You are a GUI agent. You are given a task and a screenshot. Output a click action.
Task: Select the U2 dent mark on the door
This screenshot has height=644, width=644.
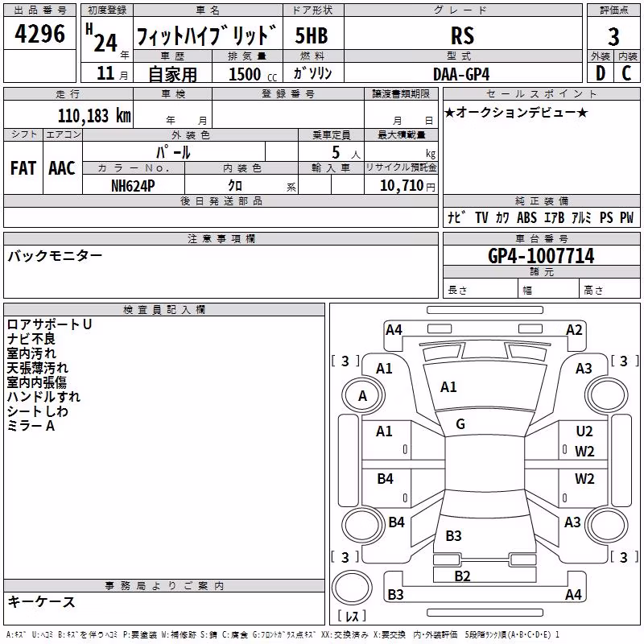[584, 431]
